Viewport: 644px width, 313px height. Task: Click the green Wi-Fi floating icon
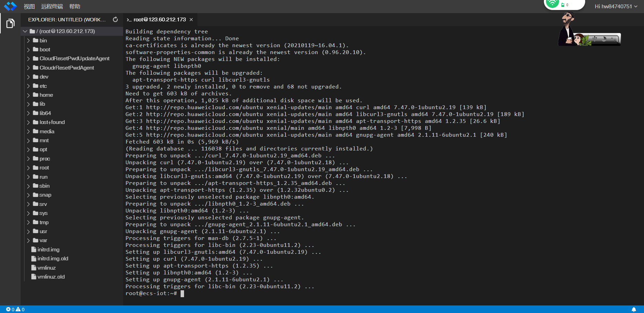click(552, 3)
